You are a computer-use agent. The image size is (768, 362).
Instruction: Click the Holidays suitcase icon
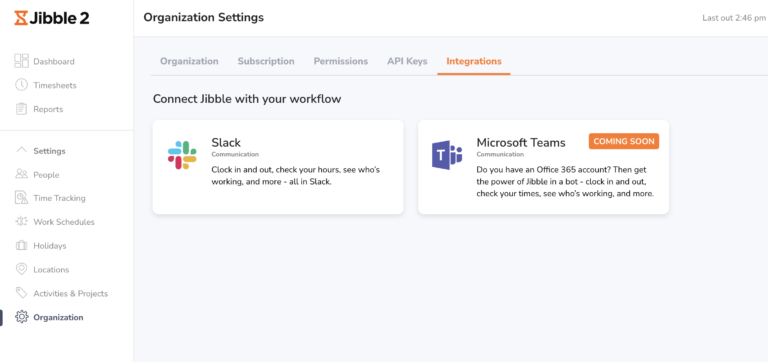(22, 245)
